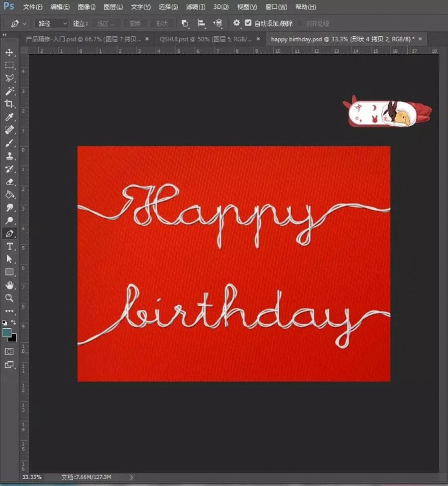Select the Clone Stamp tool

point(10,156)
